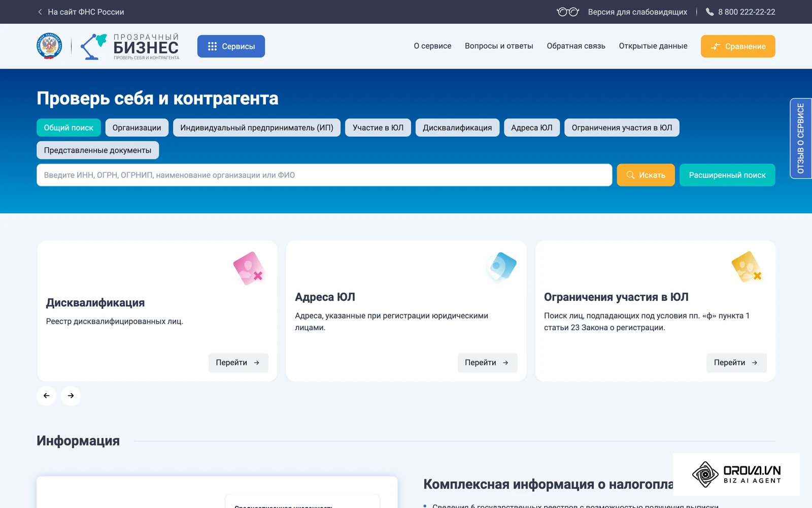Screen dimensions: 812x508
Task: Open Расширенный поиск
Action: 727,175
